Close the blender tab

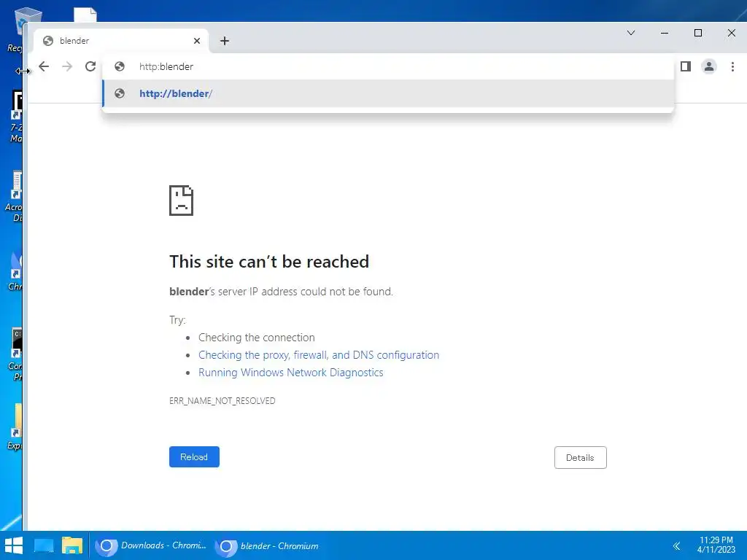point(197,41)
